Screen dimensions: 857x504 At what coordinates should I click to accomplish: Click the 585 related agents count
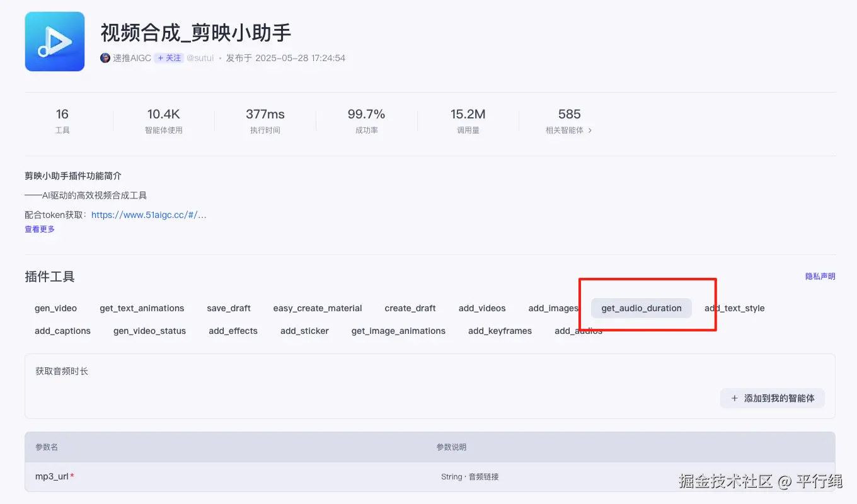click(569, 114)
